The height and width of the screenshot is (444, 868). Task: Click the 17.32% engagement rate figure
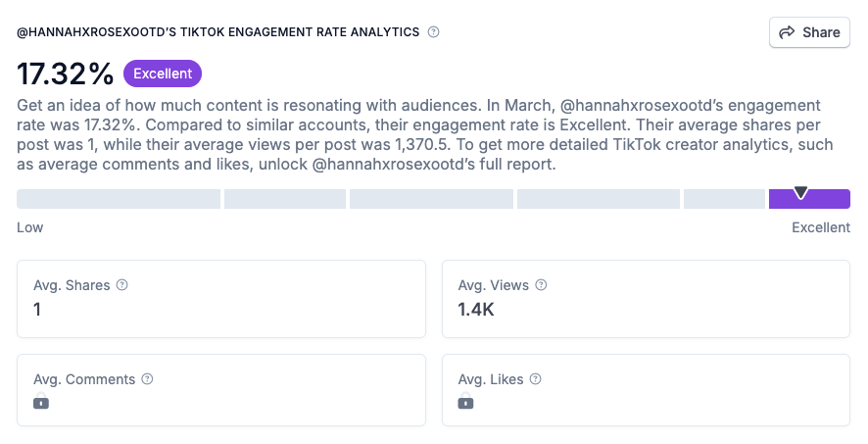66,74
